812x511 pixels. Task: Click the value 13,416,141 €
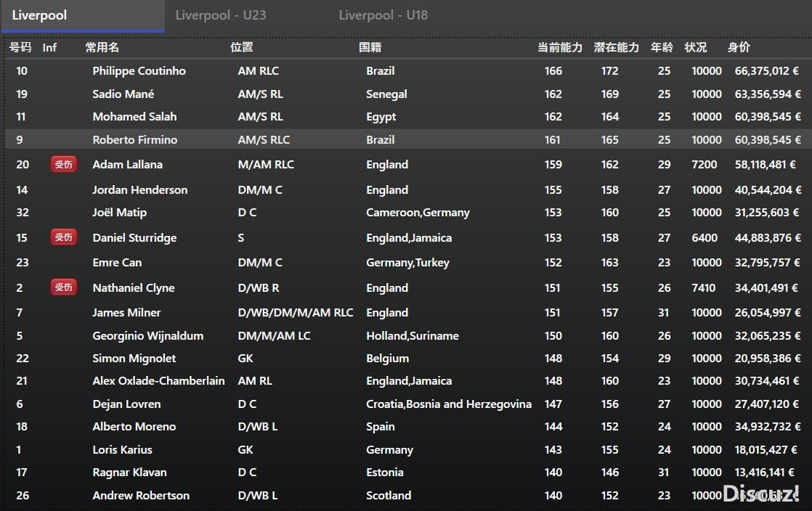[x=764, y=473]
